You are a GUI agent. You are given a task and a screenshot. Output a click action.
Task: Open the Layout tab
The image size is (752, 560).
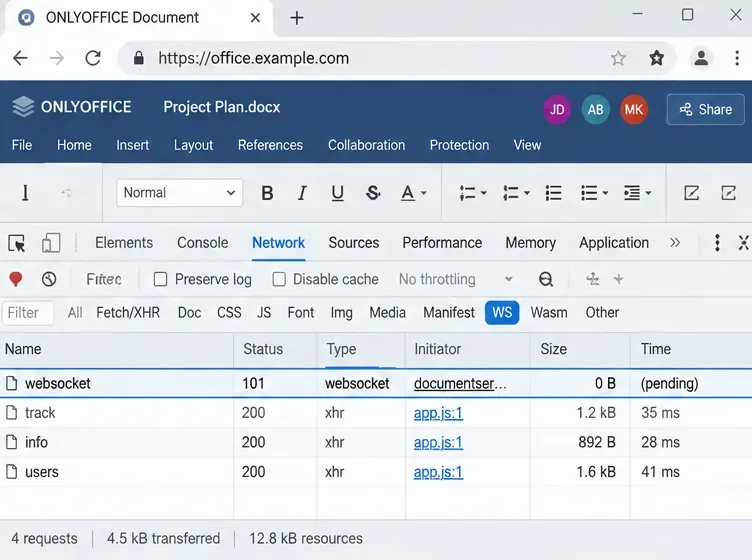[x=193, y=145]
